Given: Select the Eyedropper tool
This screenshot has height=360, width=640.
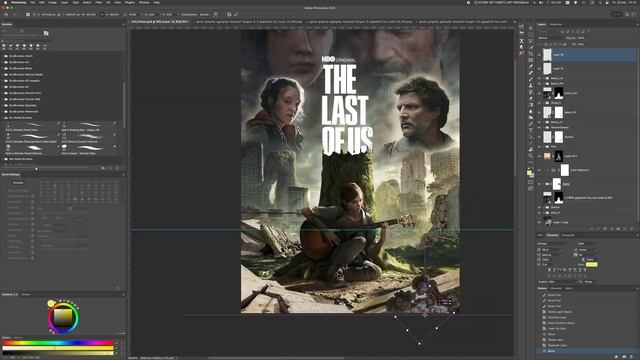Looking at the screenshot, I should pos(531,66).
